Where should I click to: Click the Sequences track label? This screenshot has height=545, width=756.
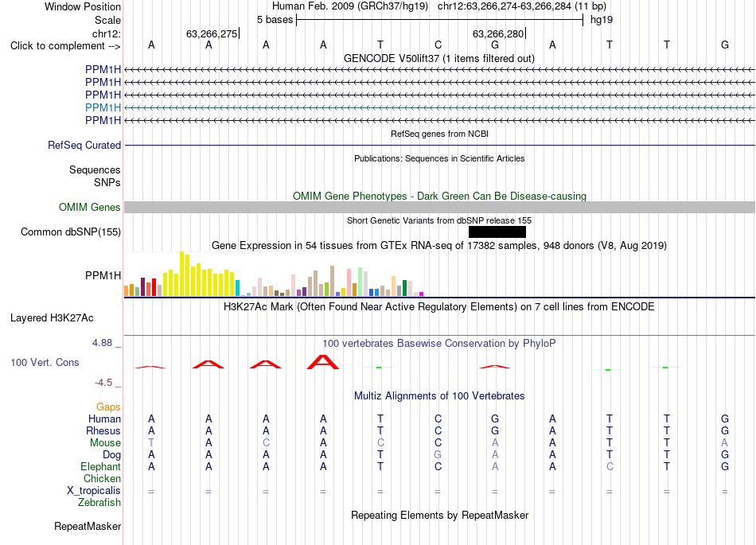pos(95,169)
